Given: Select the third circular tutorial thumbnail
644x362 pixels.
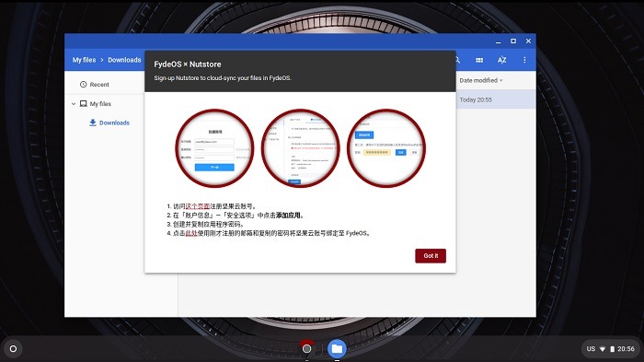Looking at the screenshot, I should coord(386,148).
